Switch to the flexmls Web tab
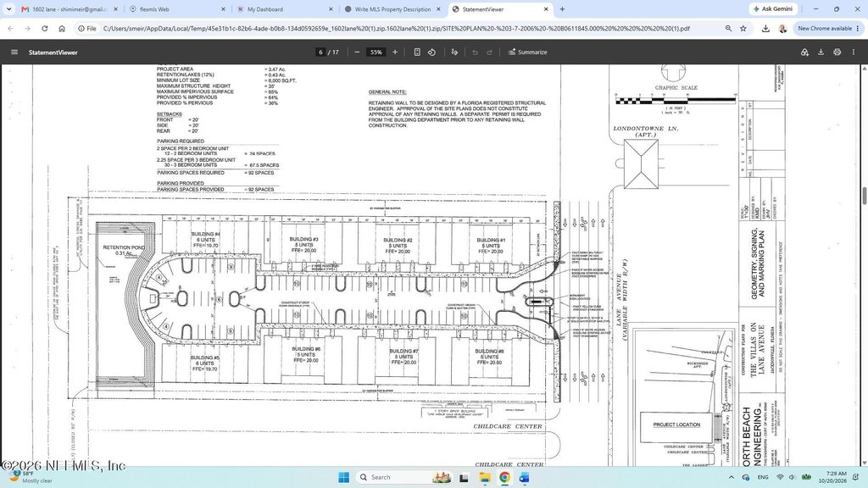The image size is (868, 488). pos(178,9)
